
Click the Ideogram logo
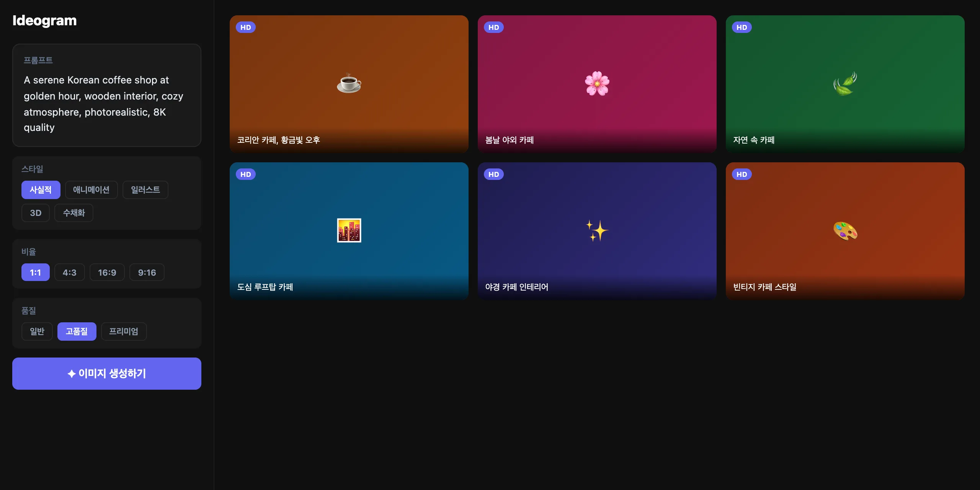click(x=44, y=20)
